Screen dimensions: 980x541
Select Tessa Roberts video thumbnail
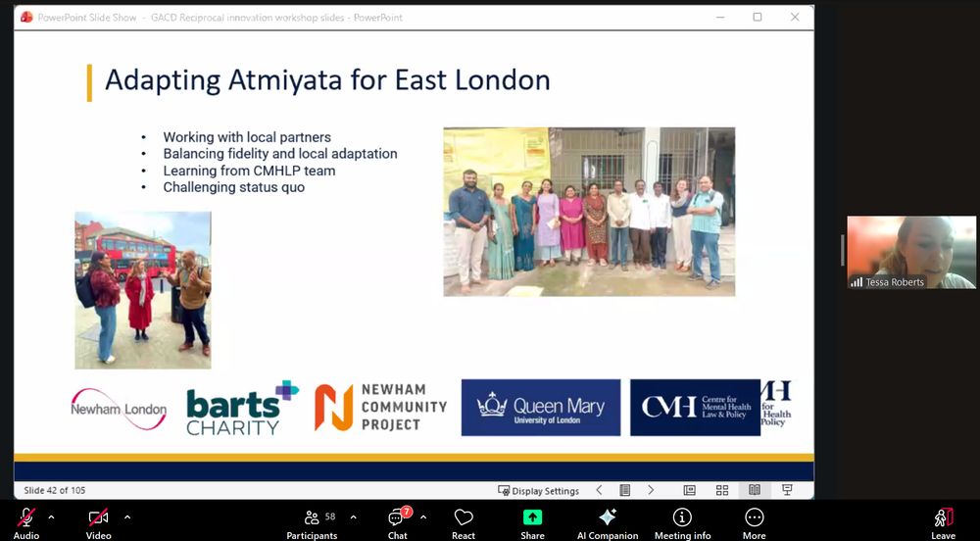click(911, 253)
